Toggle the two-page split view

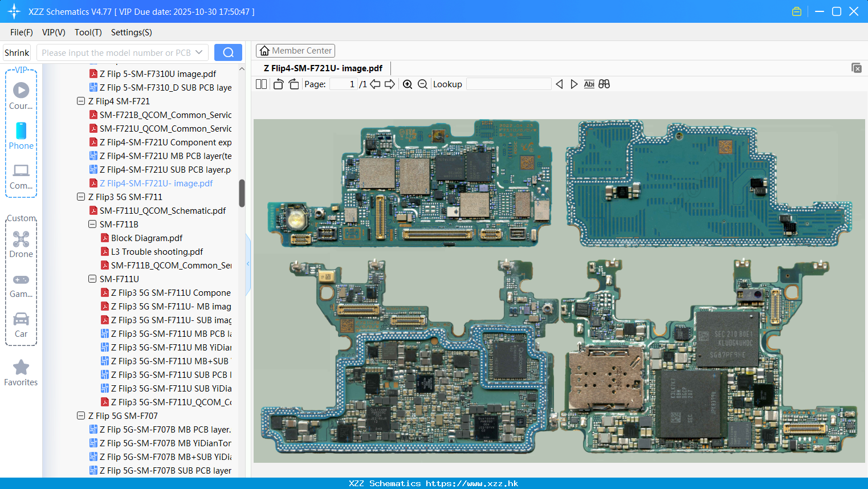[x=262, y=84]
